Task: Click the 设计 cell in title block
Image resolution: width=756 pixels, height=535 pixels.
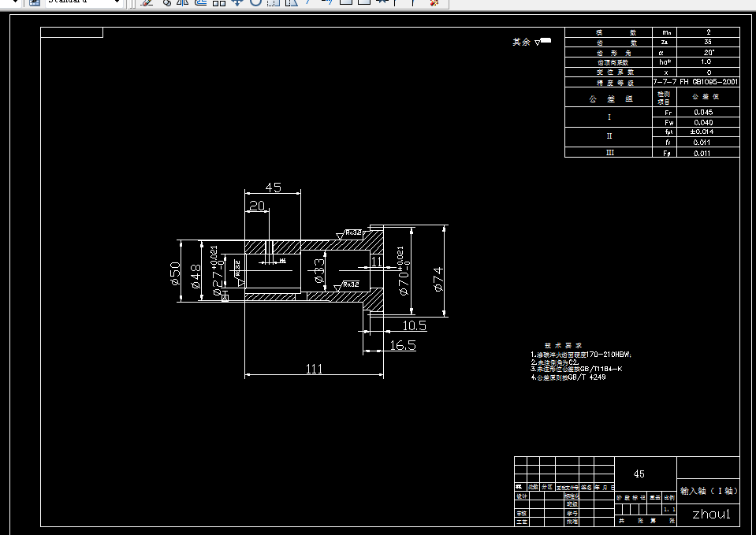Action: coord(522,496)
